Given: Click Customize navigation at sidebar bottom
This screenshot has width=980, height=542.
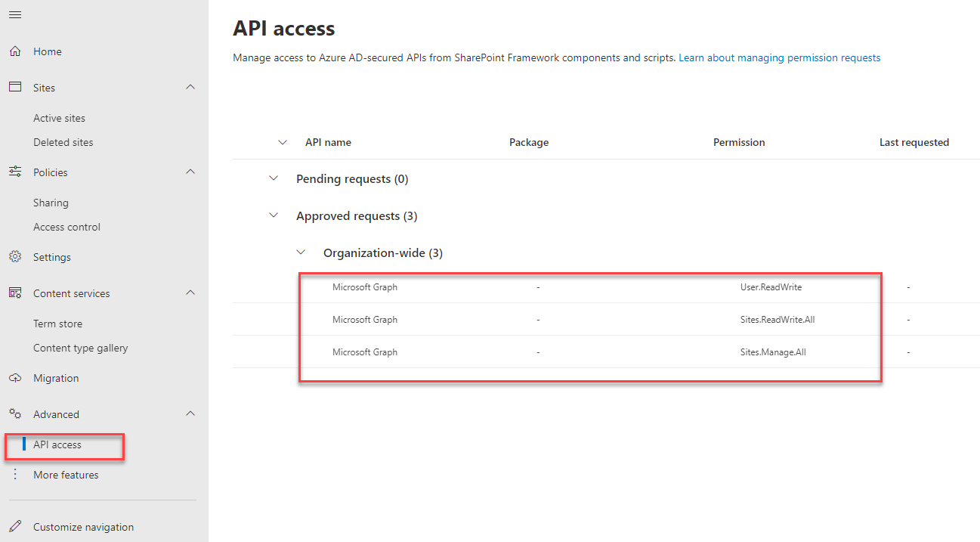Looking at the screenshot, I should coord(83,526).
